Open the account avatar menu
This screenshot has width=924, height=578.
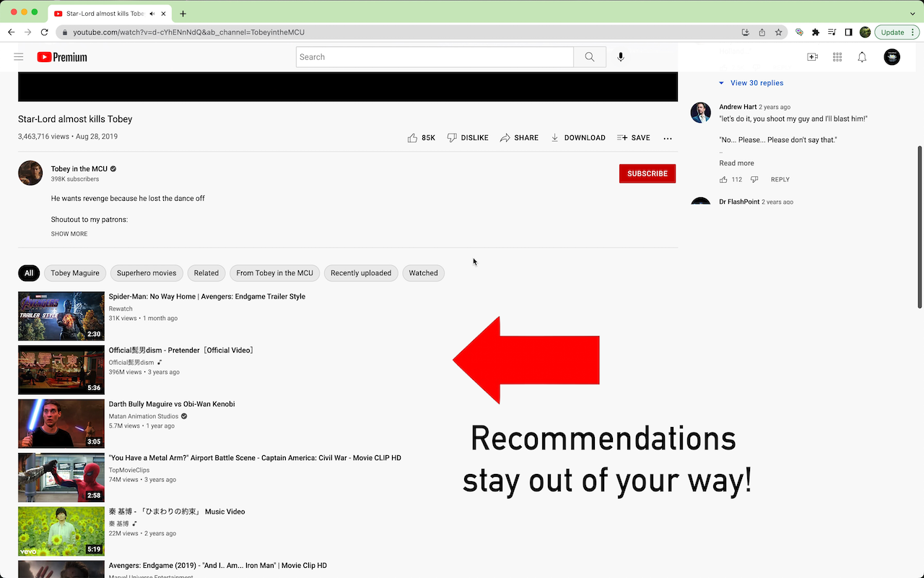[x=892, y=57]
